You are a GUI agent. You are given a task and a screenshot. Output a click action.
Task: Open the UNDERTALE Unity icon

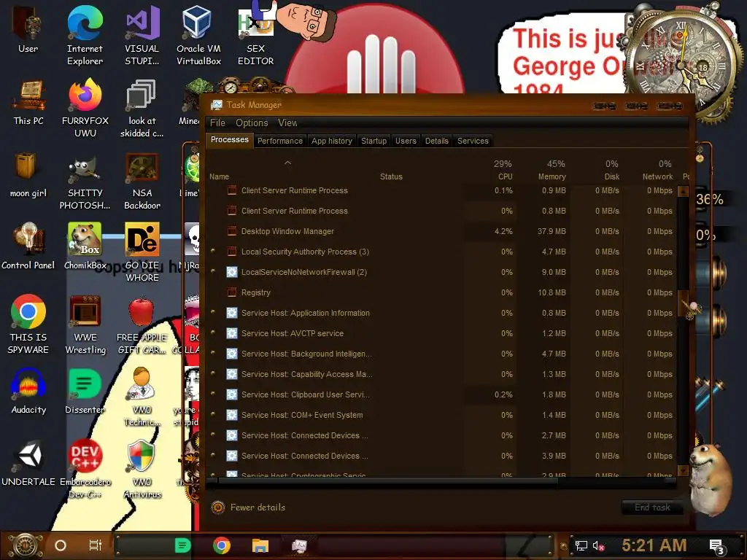tap(28, 463)
